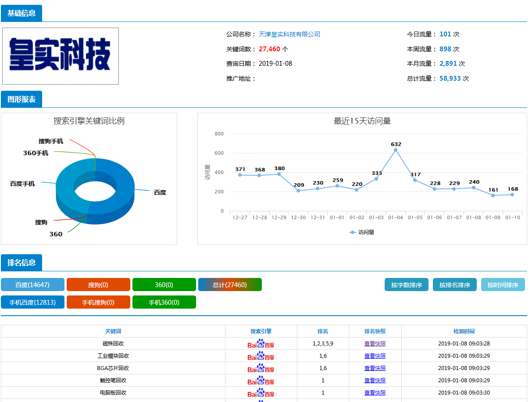Toggle the 访问量 legend marker in chart
This screenshot has height=402, width=532.
pyautogui.click(x=352, y=232)
